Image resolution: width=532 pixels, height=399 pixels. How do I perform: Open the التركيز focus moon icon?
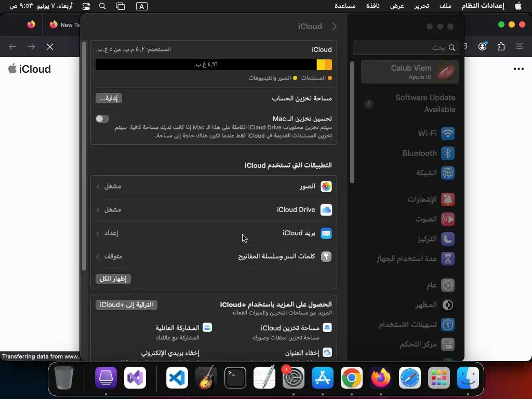[447, 239]
